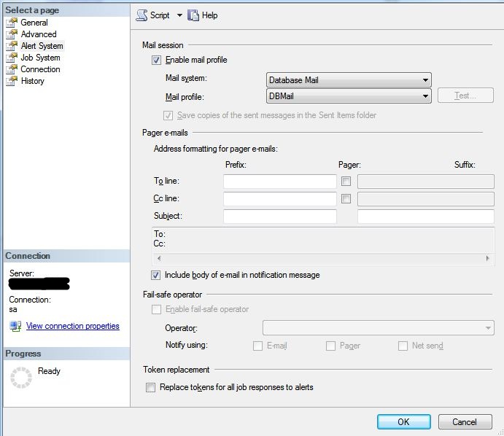Click the preview scrollbar left arrow
The image size is (504, 436).
[159, 258]
